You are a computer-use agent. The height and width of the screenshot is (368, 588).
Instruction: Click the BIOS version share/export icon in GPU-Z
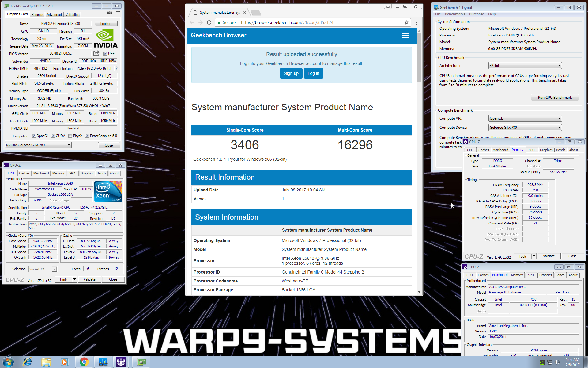(x=96, y=53)
